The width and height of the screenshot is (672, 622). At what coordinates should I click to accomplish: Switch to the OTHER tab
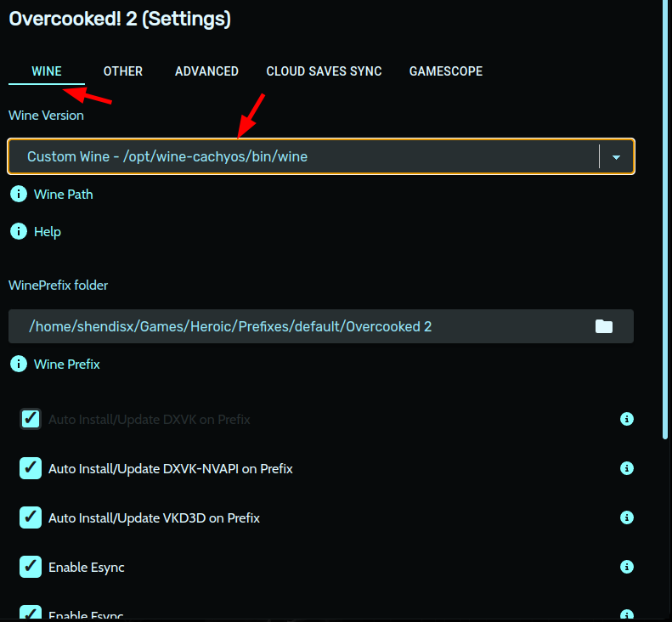(123, 71)
